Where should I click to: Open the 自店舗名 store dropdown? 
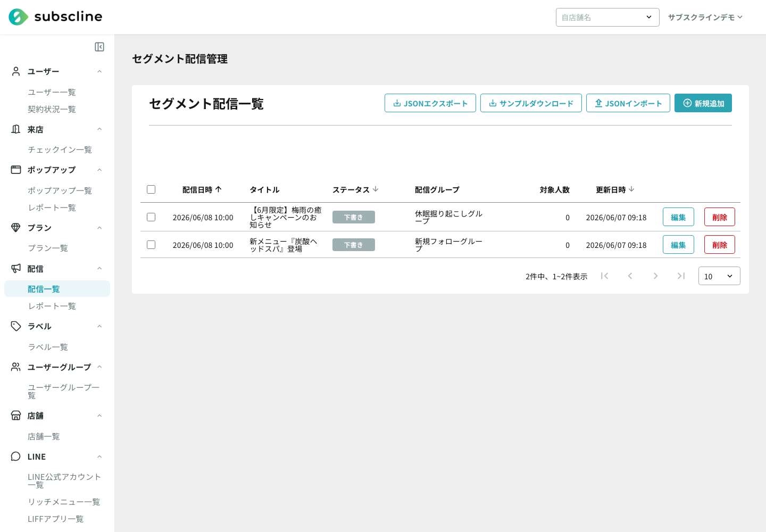(x=607, y=17)
